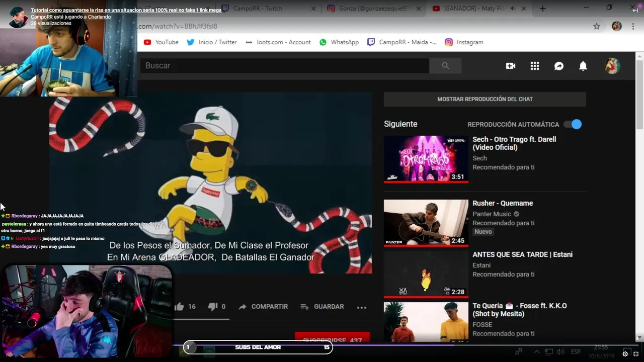The image size is (644, 362).
Task: Click the GUARDAR save button
Action: (x=322, y=306)
